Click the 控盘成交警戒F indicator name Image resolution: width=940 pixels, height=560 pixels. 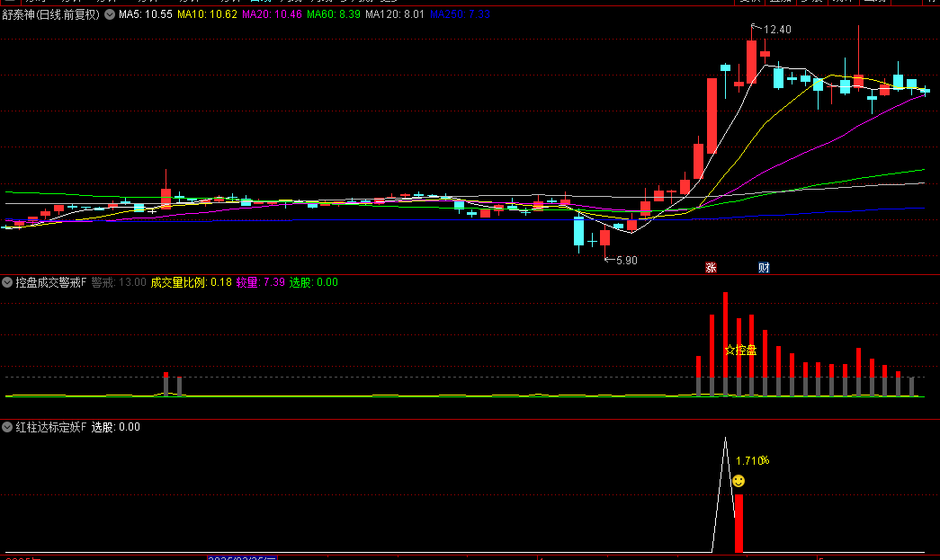coord(50,282)
